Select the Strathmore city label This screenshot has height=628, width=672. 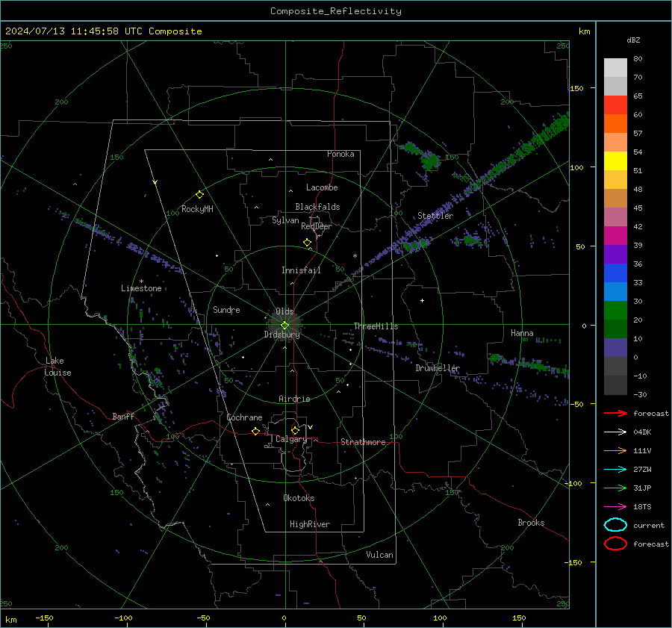tap(363, 442)
